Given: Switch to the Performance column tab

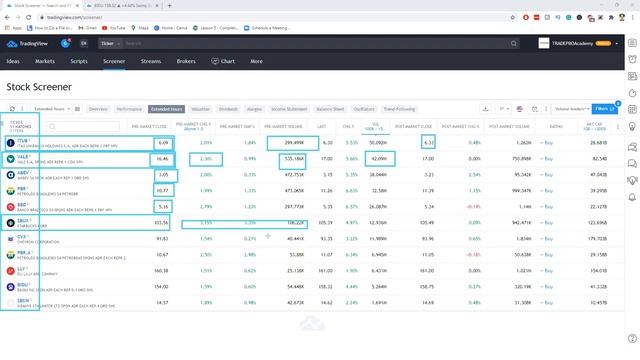Looking at the screenshot, I should click(129, 109).
